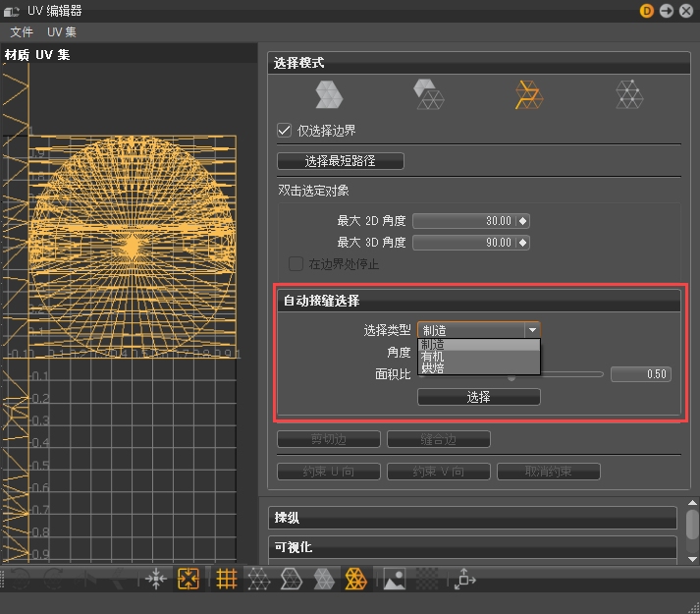Click the scrollbar up arrow in right panel
Viewport: 700px width, 614px height.
pyautogui.click(x=692, y=503)
